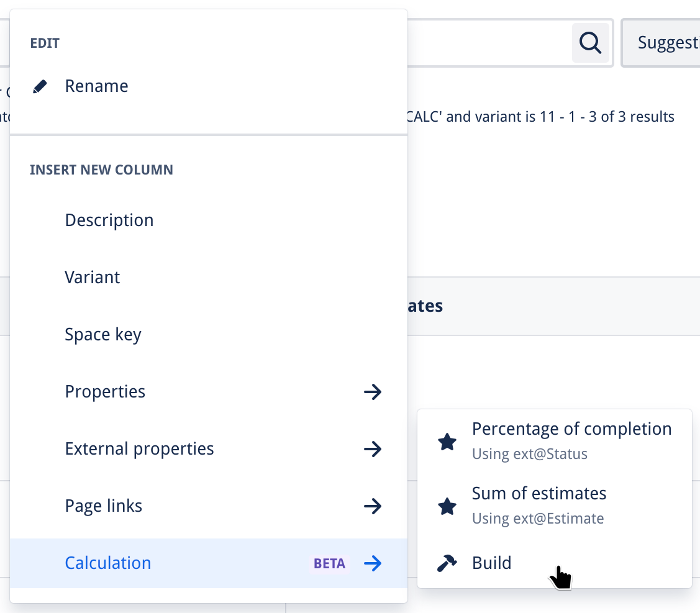Expand the Page links submenu arrow
The image size is (700, 613).
[x=372, y=506]
